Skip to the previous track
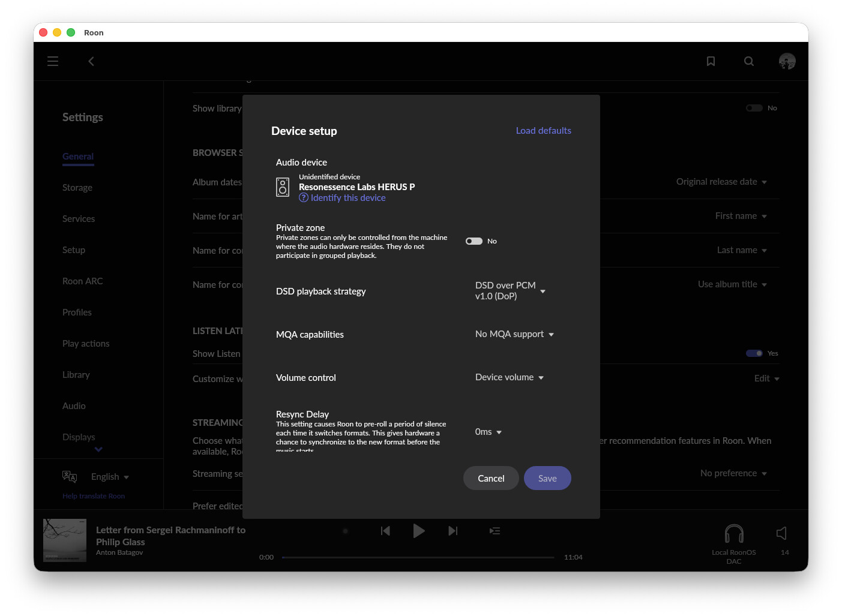This screenshot has width=842, height=616. pyautogui.click(x=385, y=531)
